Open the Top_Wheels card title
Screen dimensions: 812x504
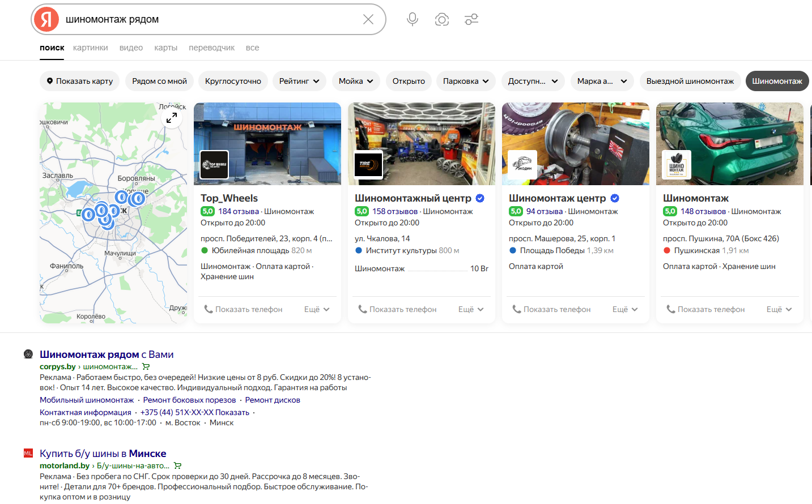click(x=229, y=198)
